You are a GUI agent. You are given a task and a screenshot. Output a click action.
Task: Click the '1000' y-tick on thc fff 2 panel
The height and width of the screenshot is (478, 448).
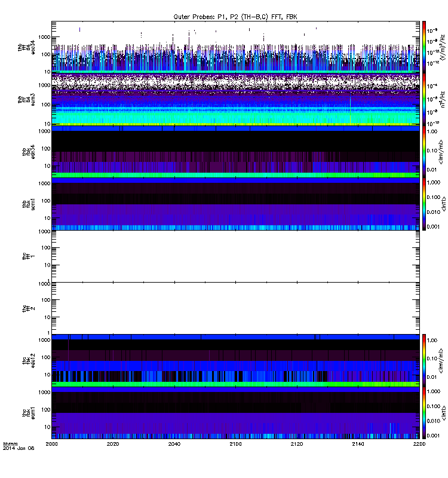44,284
